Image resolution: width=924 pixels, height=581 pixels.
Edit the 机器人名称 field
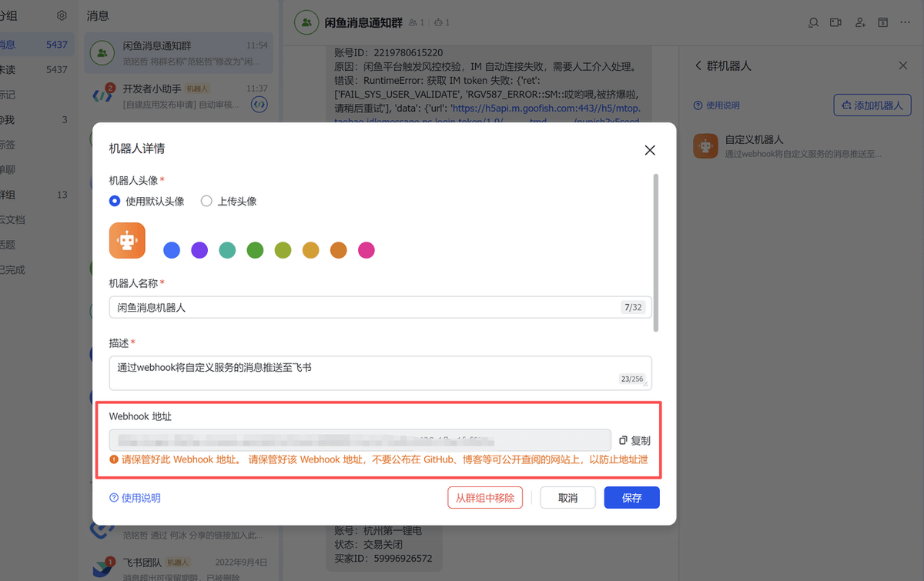coord(380,307)
